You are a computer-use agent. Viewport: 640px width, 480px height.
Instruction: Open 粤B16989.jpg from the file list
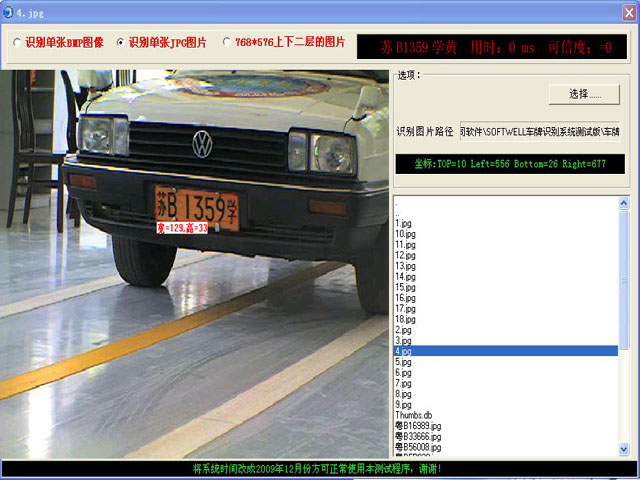pyautogui.click(x=418, y=426)
